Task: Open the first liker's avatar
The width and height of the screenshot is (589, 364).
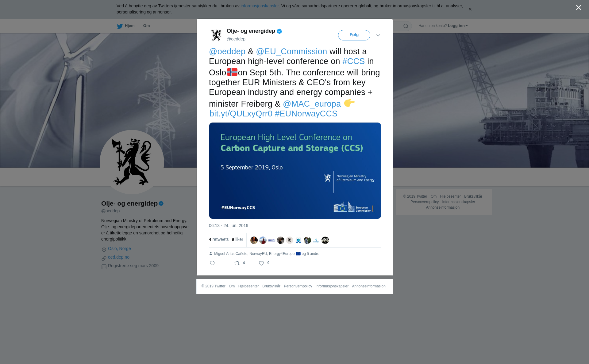Action: (254, 240)
